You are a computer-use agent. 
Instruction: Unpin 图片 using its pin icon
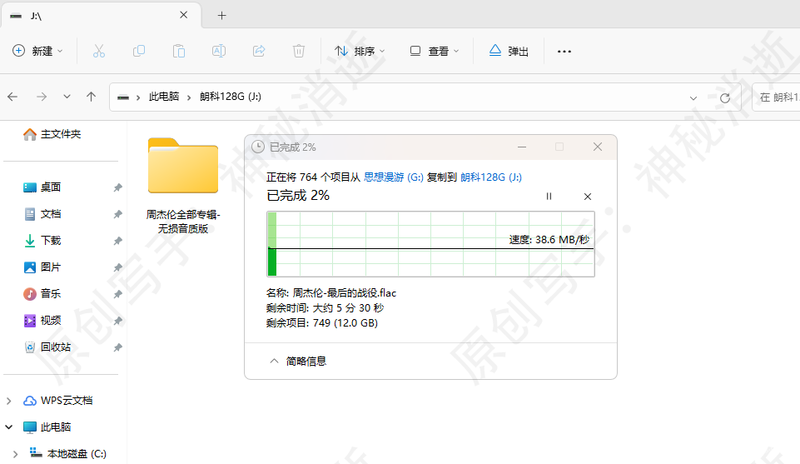(x=117, y=267)
